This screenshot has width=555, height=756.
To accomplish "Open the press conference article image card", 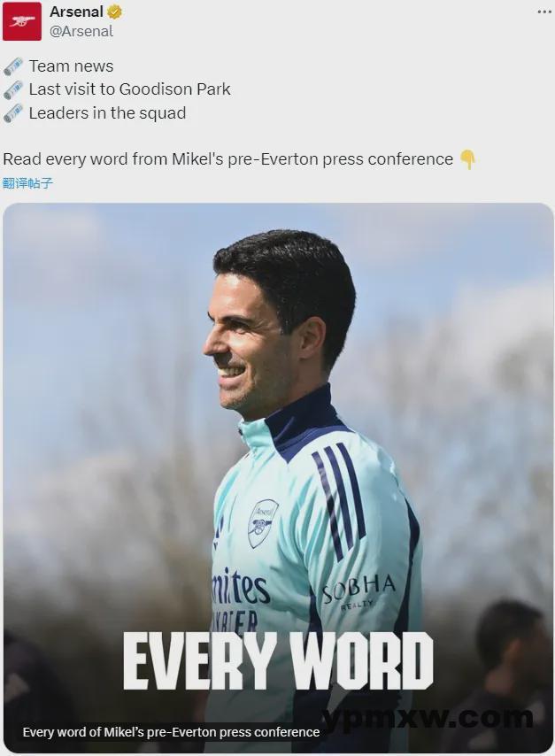I will 278,477.
